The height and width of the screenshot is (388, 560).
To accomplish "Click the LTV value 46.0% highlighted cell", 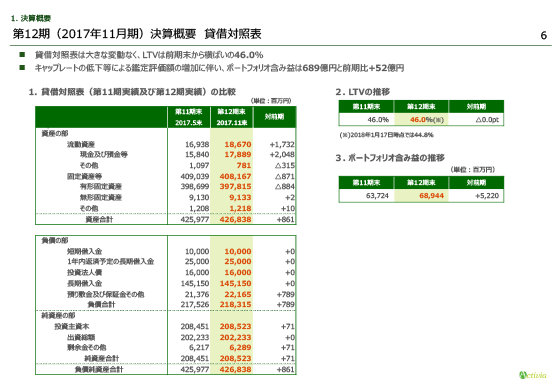I will (421, 119).
